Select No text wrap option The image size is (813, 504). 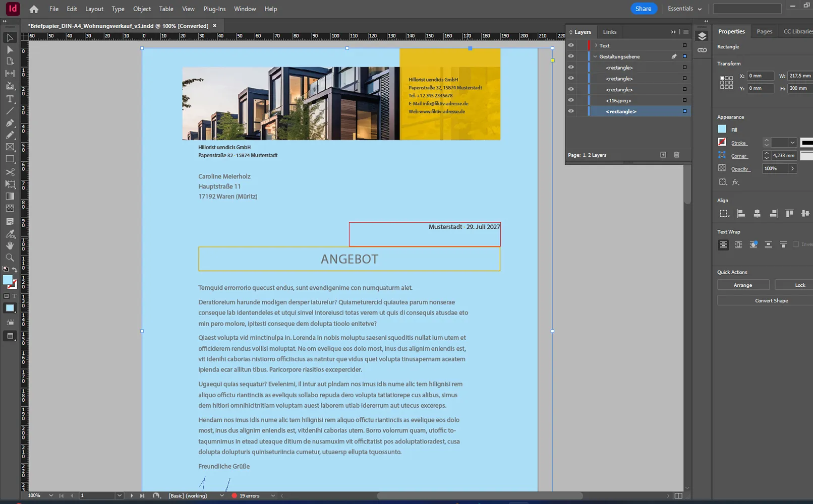pyautogui.click(x=723, y=245)
